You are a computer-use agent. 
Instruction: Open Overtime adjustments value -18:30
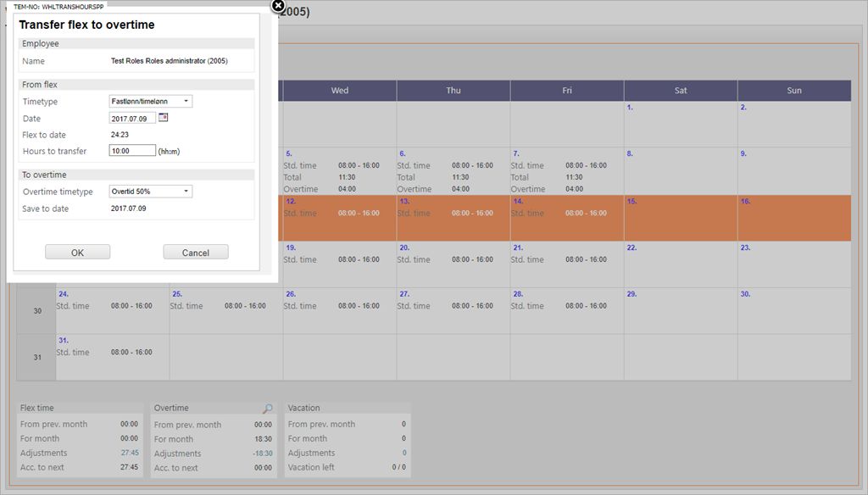point(262,453)
